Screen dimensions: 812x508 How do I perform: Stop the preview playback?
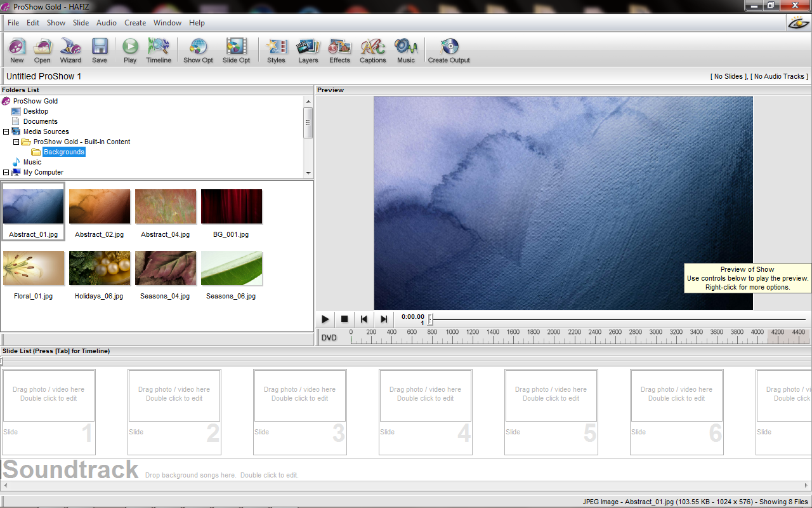pos(344,319)
